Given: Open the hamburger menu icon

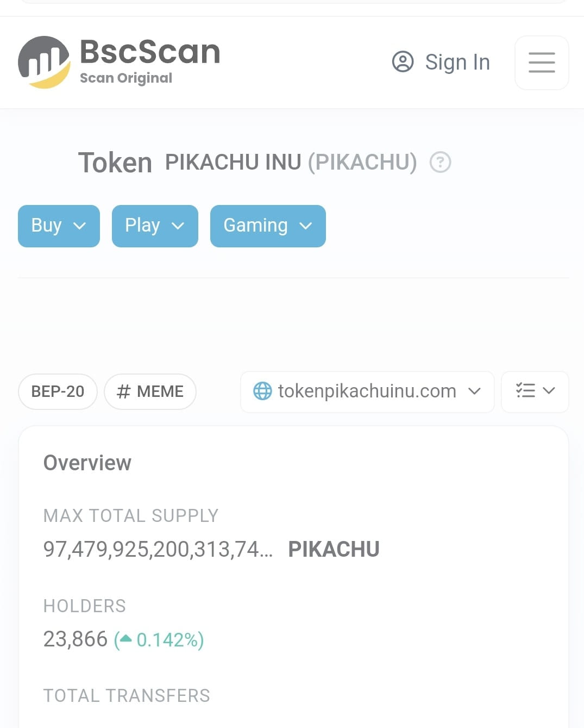Looking at the screenshot, I should coord(542,63).
